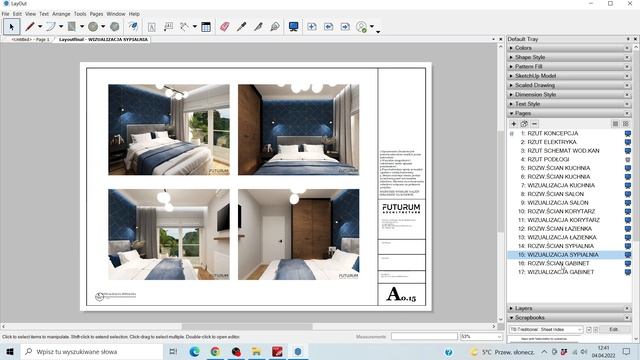Image resolution: width=640 pixels, height=360 pixels.
Task: Open the Tools menu
Action: 80,14
